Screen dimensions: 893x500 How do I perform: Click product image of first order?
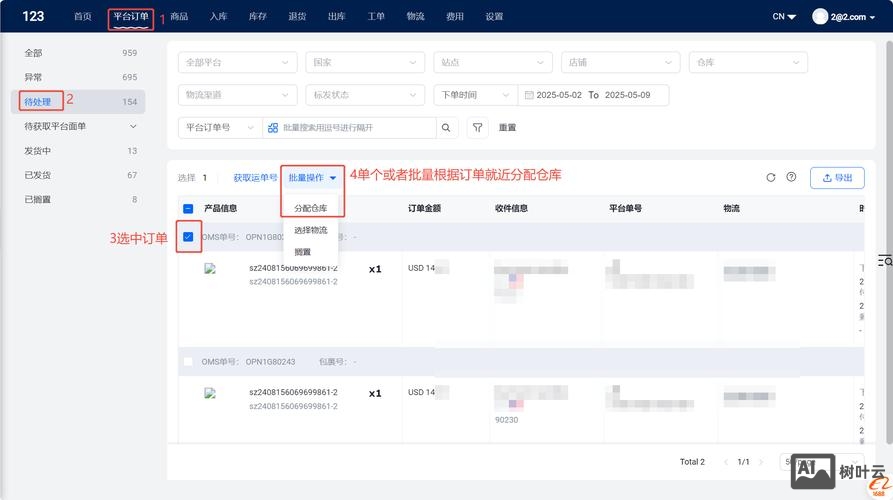click(210, 269)
